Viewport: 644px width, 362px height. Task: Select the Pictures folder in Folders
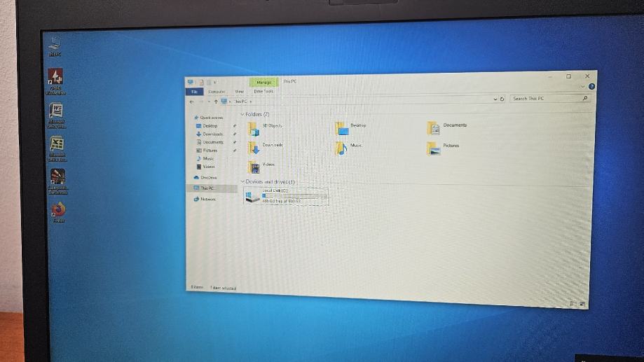pos(443,148)
